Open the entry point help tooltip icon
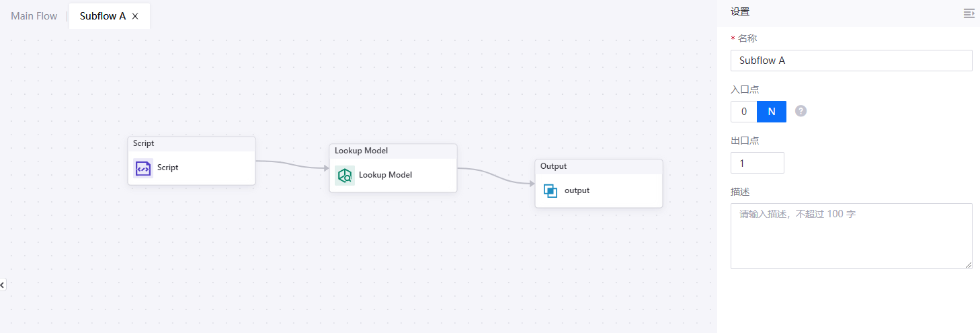Viewport: 980px width, 333px height. tap(801, 111)
